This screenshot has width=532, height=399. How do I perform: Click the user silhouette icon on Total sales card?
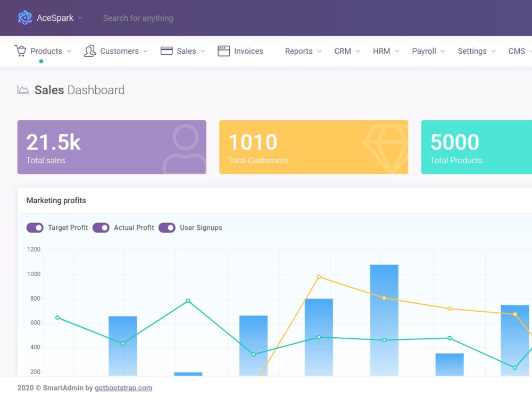tap(185, 149)
